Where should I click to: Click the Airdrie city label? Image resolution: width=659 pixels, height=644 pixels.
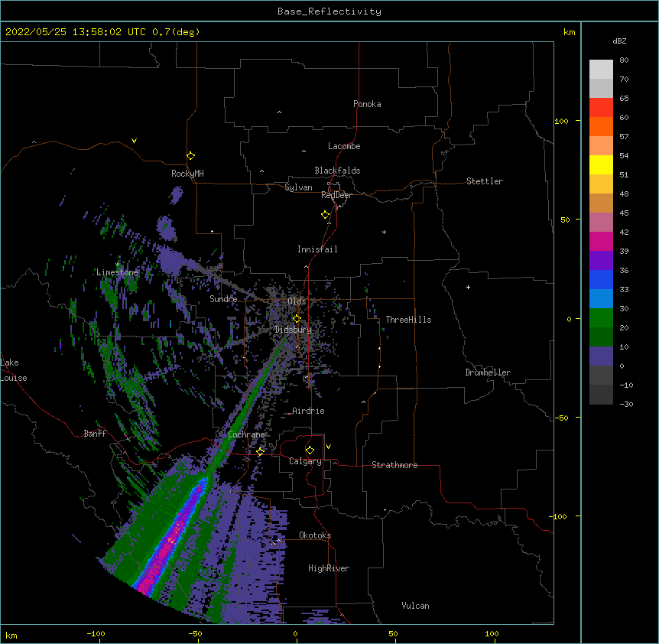pos(308,411)
